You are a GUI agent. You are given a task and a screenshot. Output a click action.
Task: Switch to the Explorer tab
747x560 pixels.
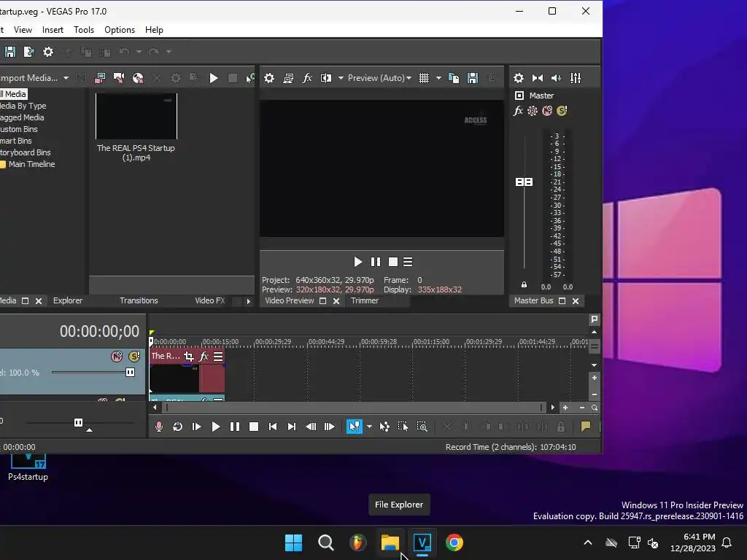pos(68,301)
